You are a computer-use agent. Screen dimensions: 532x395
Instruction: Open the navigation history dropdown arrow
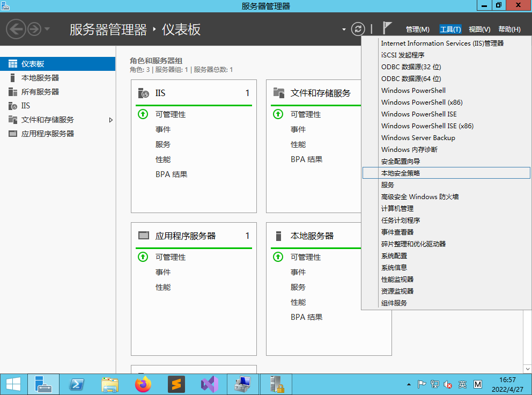tap(47, 29)
